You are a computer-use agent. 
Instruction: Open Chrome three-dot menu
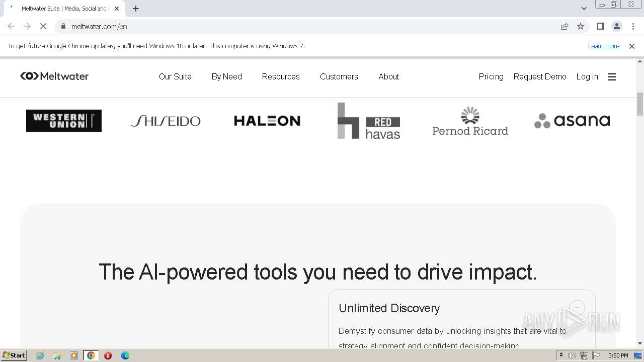(633, 26)
